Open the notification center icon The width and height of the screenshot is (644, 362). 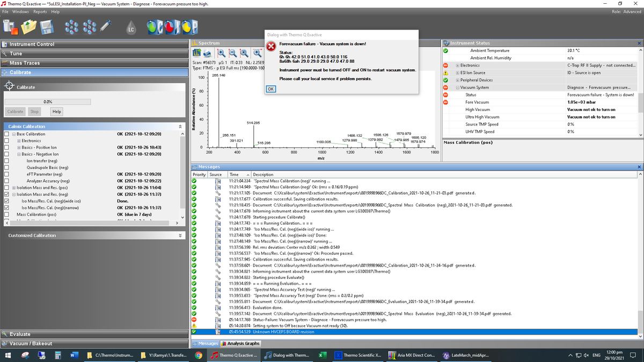(633, 355)
